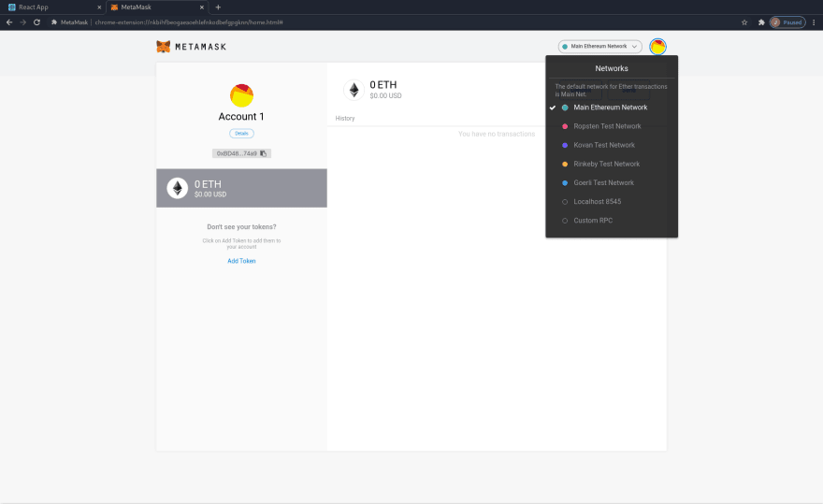This screenshot has height=504, width=823.
Task: Click the Account 1 identicon in sidebar
Action: 242,95
